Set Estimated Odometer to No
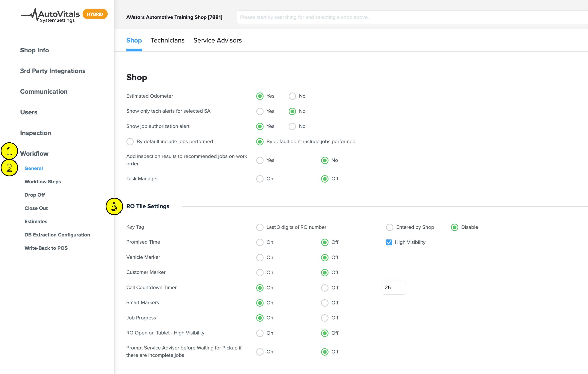 pyautogui.click(x=292, y=96)
